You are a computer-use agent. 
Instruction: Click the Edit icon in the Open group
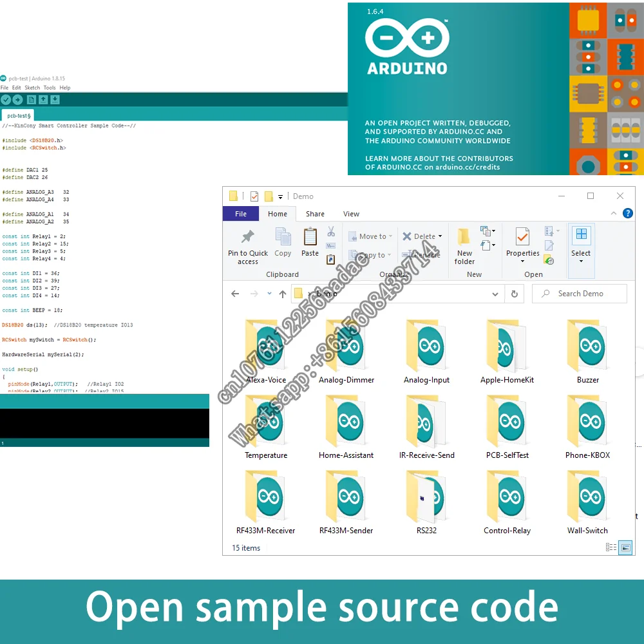pos(549,245)
